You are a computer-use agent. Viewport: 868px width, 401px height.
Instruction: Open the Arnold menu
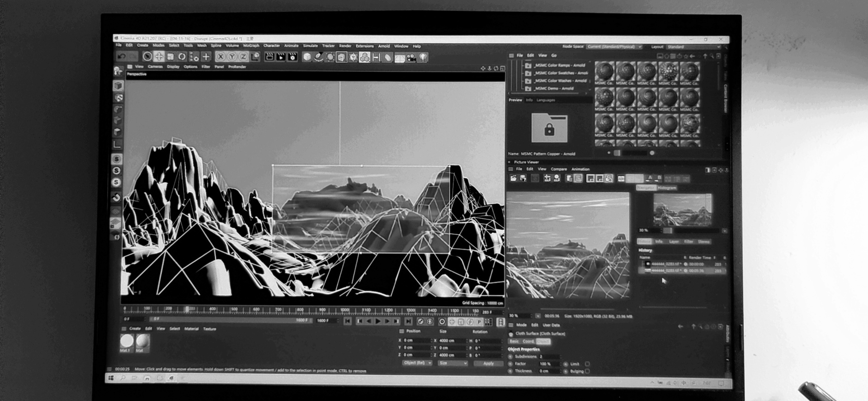(384, 46)
